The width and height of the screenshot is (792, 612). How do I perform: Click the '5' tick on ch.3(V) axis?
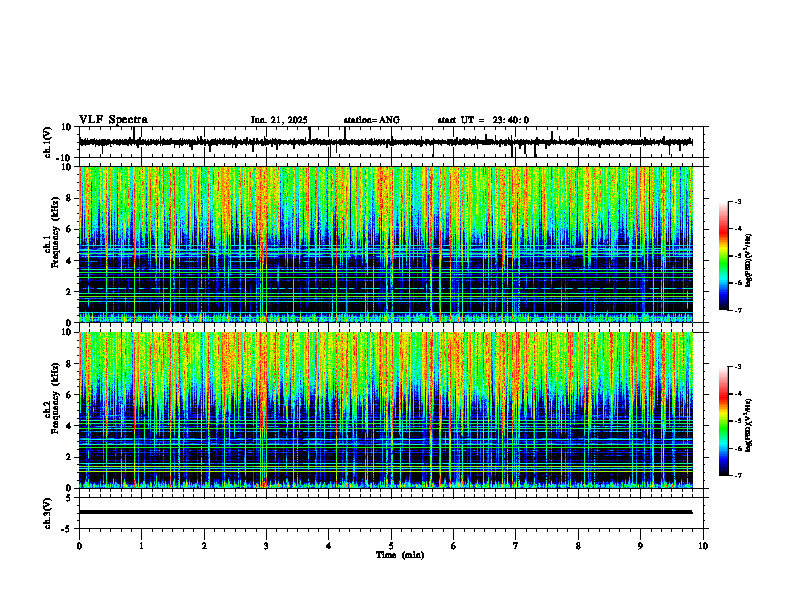[70, 498]
